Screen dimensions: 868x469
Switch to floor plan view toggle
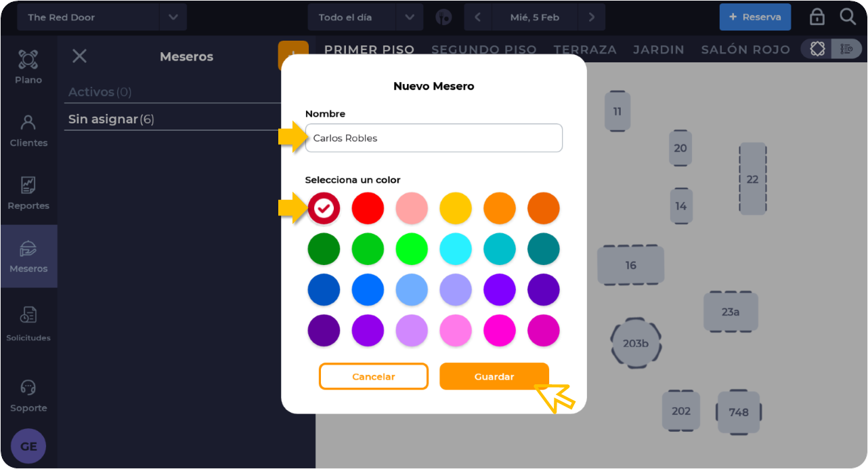pyautogui.click(x=817, y=49)
